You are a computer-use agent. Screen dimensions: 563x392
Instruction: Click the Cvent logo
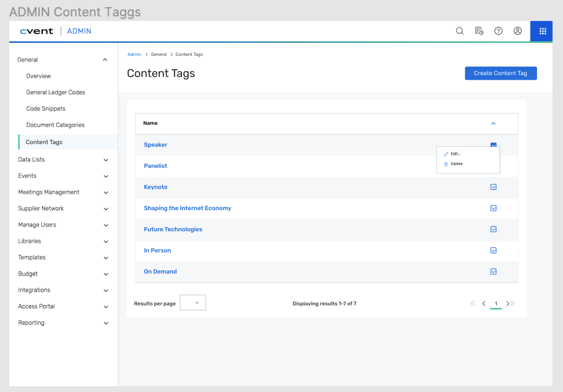[x=36, y=31]
